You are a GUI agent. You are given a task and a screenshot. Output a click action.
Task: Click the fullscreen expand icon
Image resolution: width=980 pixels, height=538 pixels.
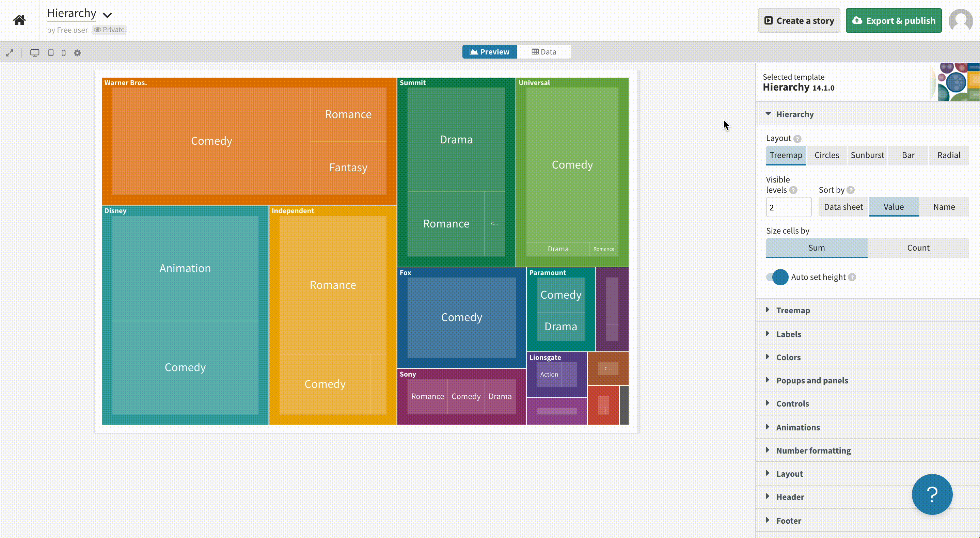coord(10,53)
